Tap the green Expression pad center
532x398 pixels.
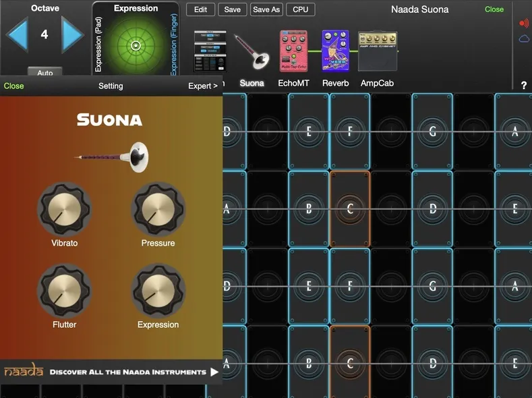coord(136,45)
